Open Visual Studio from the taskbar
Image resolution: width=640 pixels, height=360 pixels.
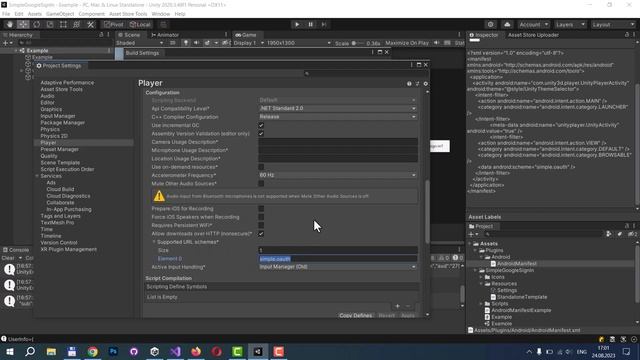[x=176, y=351]
